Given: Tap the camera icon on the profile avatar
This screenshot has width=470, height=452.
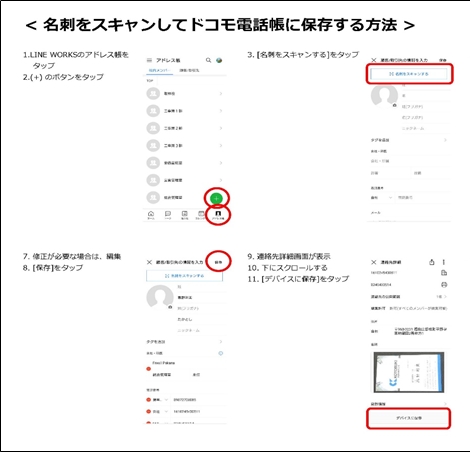Looking at the screenshot, I should click(395, 105).
